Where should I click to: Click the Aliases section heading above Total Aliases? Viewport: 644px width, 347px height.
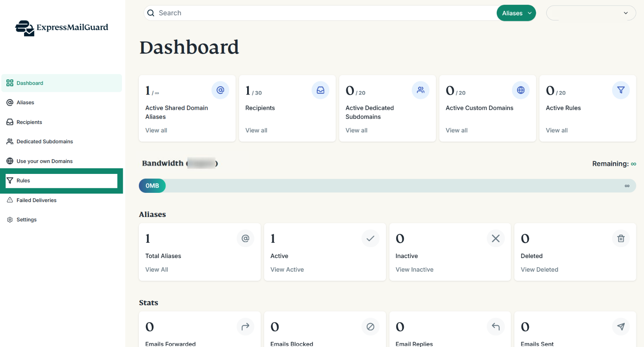click(x=152, y=215)
